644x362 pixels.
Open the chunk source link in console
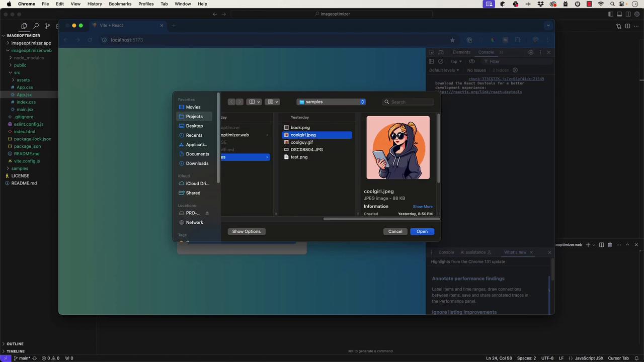pos(506,79)
